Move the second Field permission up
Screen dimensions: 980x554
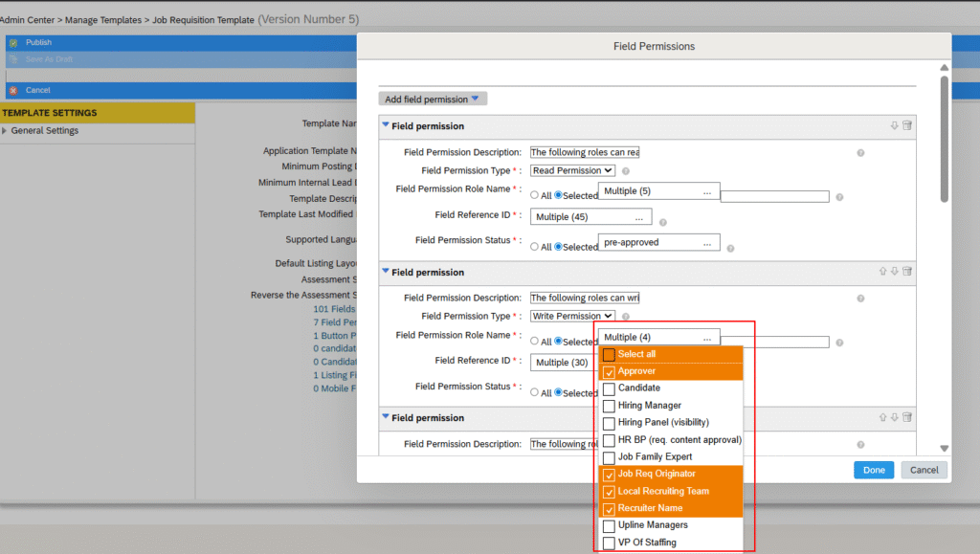pos(883,272)
